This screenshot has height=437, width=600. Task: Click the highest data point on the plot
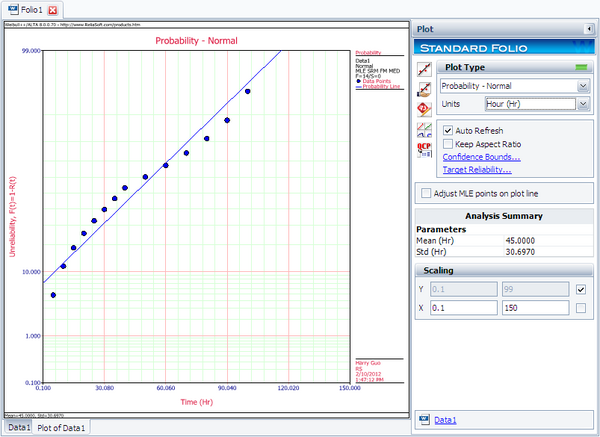[248, 91]
